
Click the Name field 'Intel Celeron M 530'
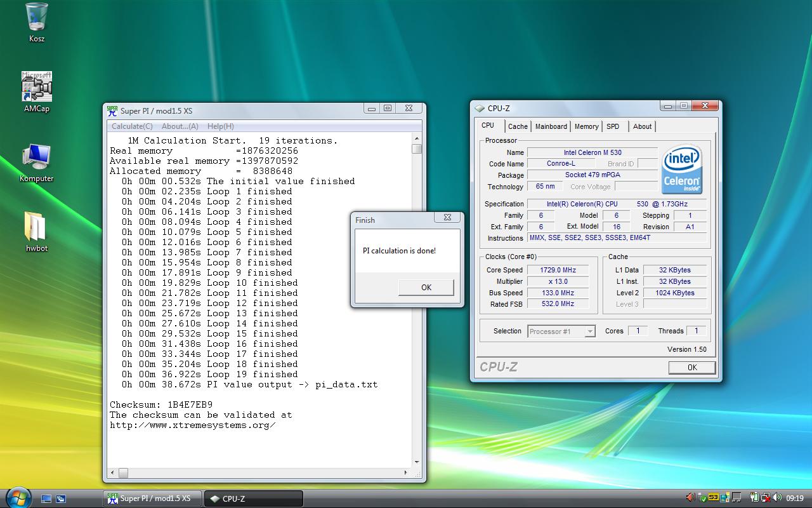pyautogui.click(x=593, y=152)
